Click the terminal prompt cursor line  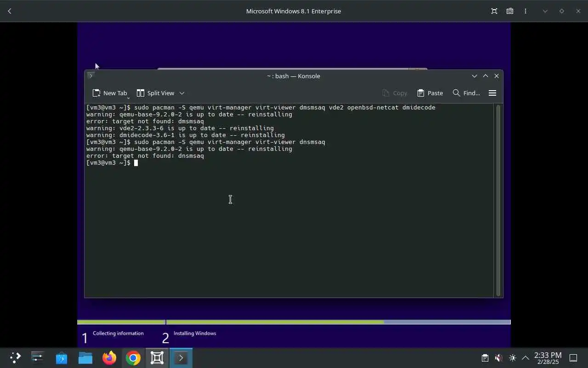(x=112, y=163)
